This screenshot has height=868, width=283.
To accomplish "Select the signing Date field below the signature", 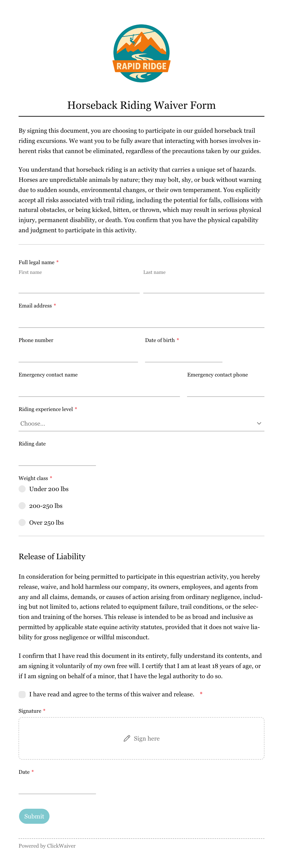I will point(57,786).
